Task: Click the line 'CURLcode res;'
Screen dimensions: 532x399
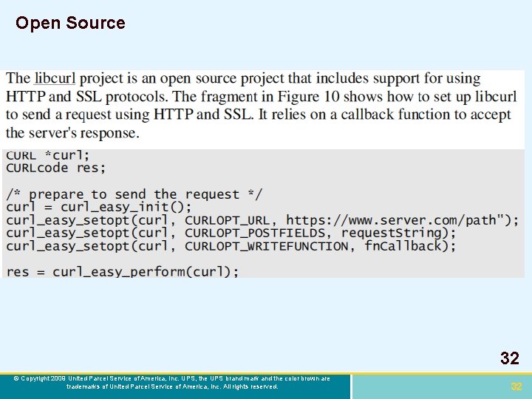Action: [x=56, y=168]
